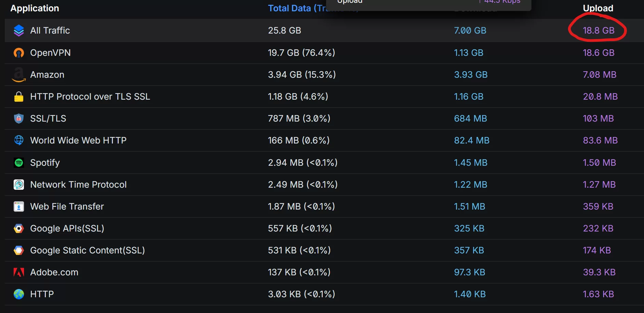Click the Spotify icon
644x313 pixels.
[19, 163]
